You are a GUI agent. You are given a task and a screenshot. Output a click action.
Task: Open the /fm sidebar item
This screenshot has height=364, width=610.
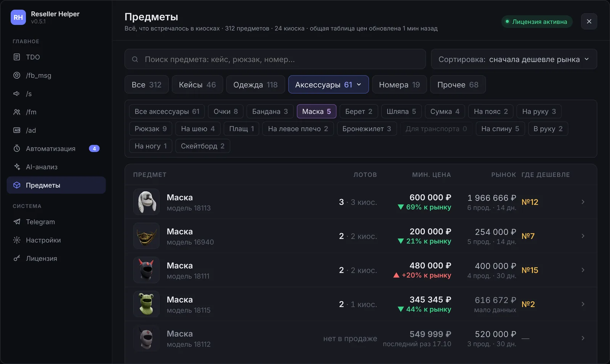(56, 112)
